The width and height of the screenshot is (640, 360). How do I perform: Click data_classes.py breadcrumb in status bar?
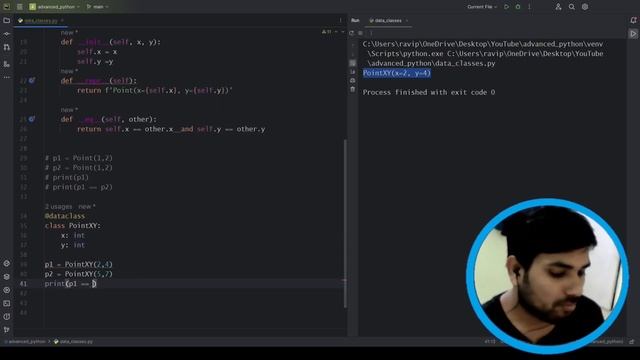tap(73, 342)
